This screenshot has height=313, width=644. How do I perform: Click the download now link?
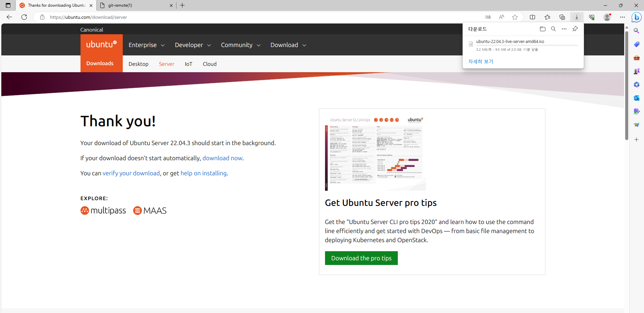coord(222,158)
